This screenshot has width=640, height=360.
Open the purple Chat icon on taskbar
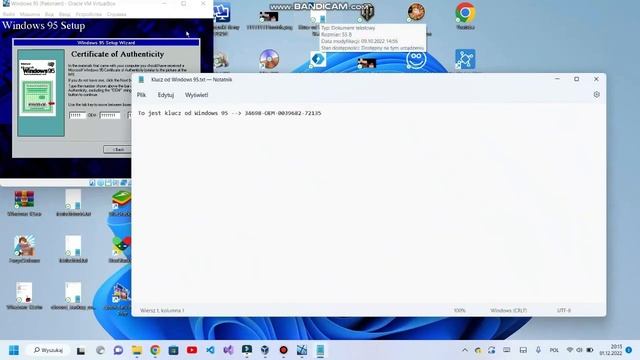(118, 350)
